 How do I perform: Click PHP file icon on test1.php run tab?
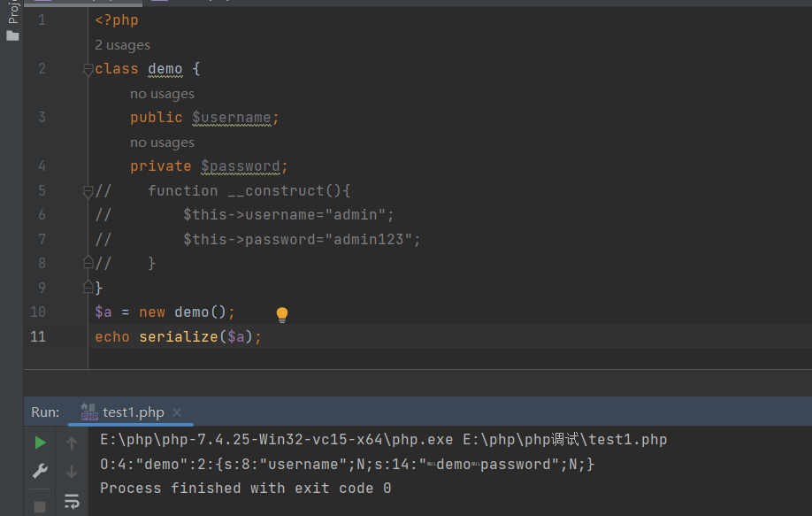point(89,412)
